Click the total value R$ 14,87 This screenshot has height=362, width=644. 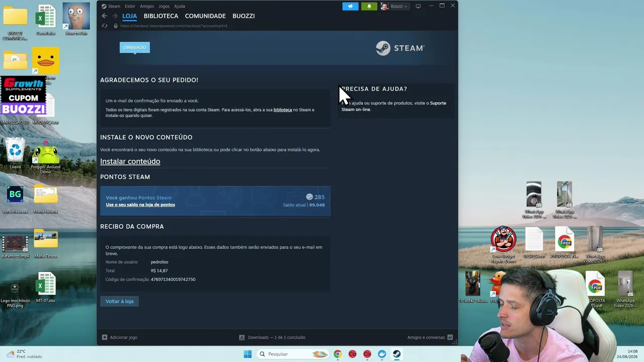point(159,271)
